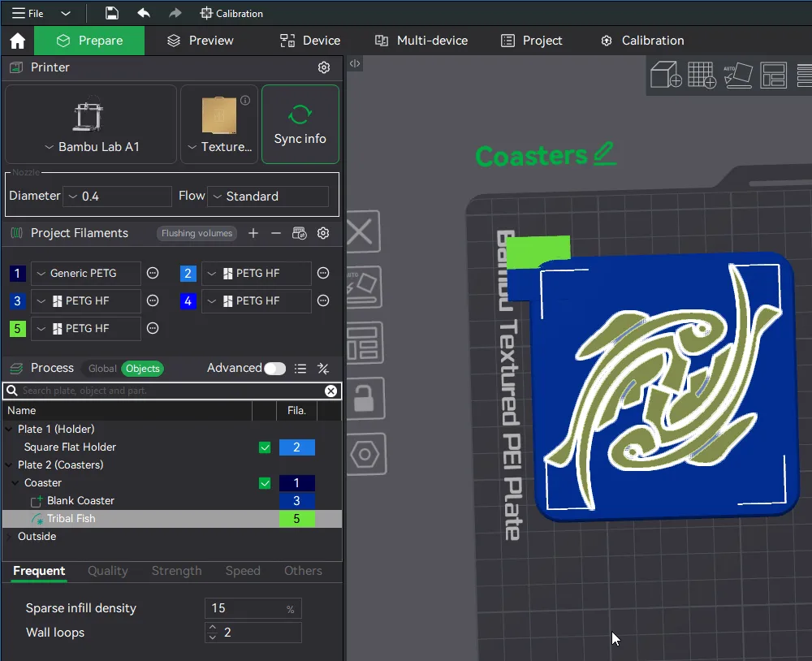812x661 pixels.
Task: Open filament 2 PETG HF dropdown
Action: point(257,273)
